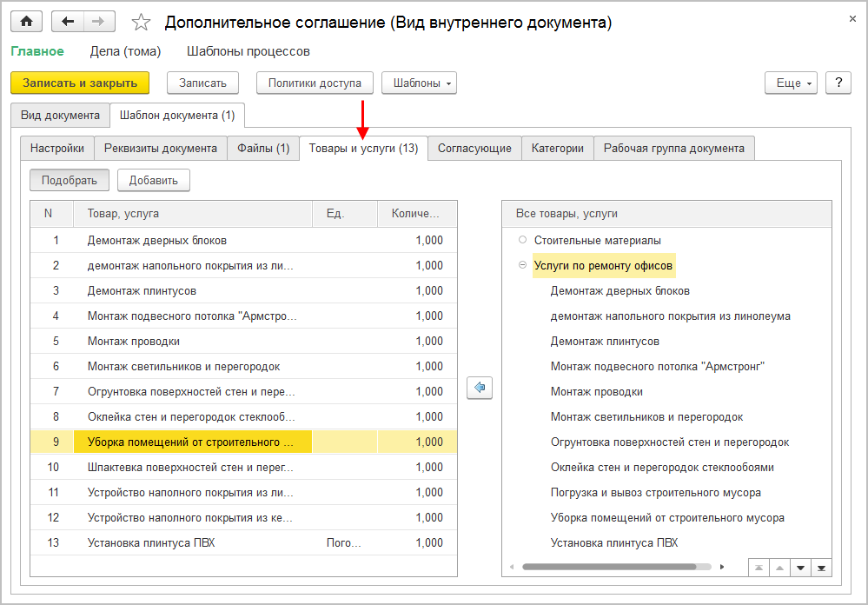Expand Стоительные материалы group

point(522,240)
